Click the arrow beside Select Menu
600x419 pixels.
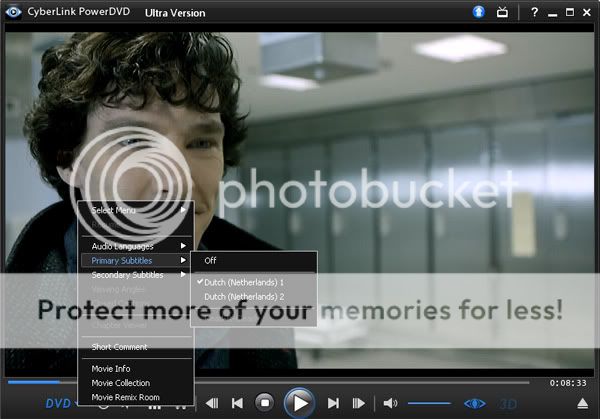pyautogui.click(x=183, y=210)
